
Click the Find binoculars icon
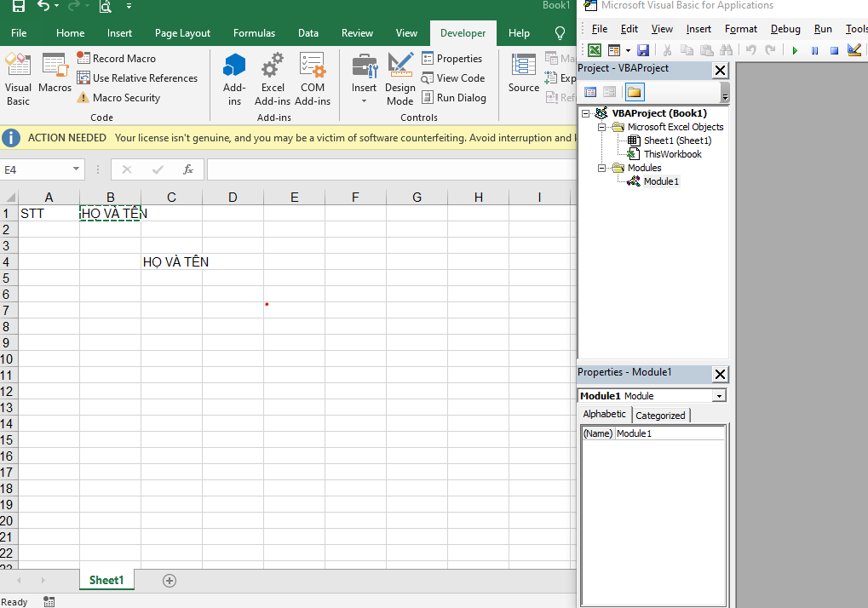pos(727,51)
